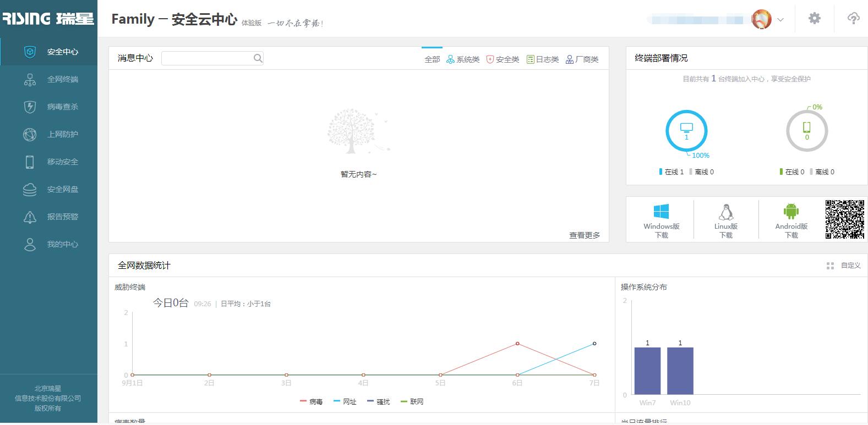This screenshot has width=868, height=425.
Task: Click the 终端部署情况 heading
Action: 661,58
